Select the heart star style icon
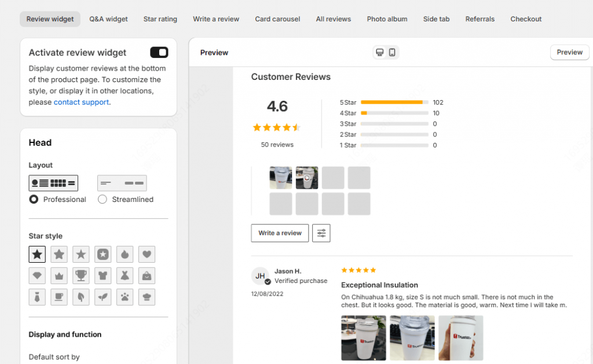Image resolution: width=593 pixels, height=364 pixels. pyautogui.click(x=147, y=254)
